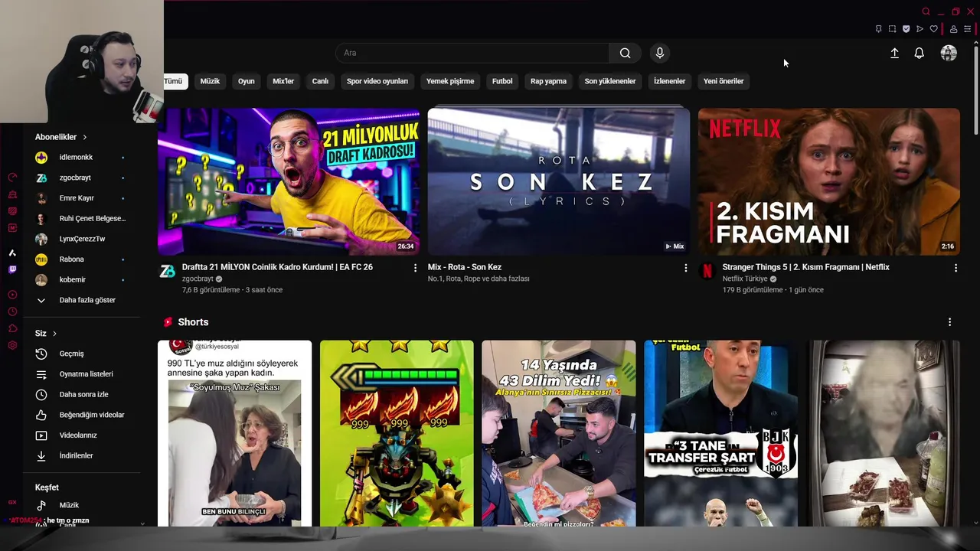
Task: Open the My Flow send icon
Action: 920,29
